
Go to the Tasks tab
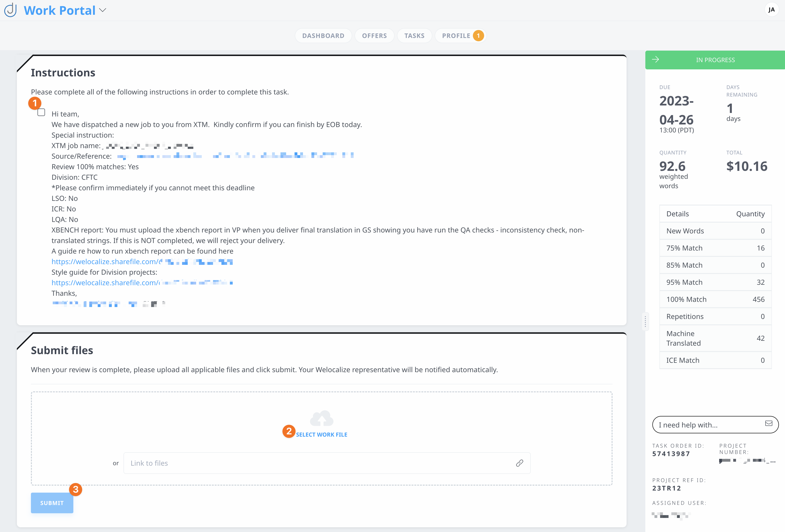(414, 35)
